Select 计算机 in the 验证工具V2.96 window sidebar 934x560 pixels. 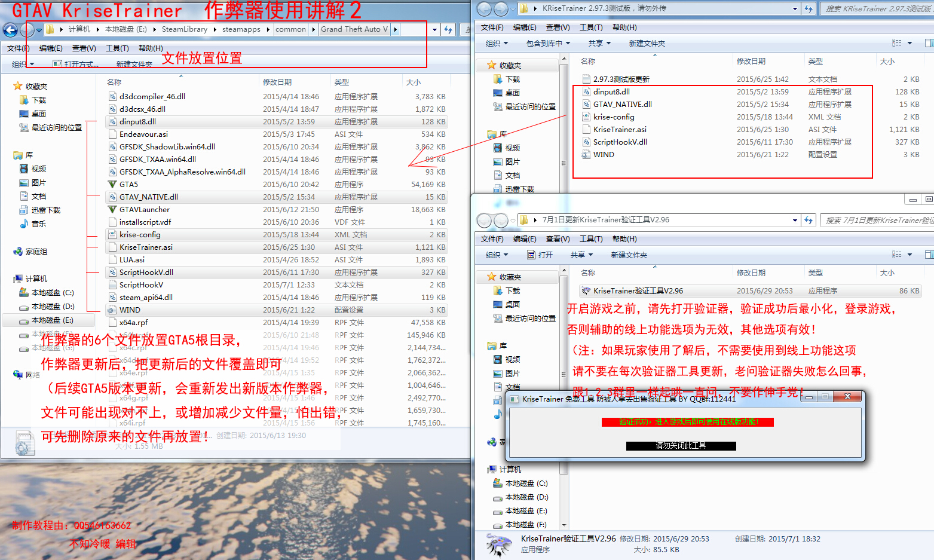click(510, 469)
